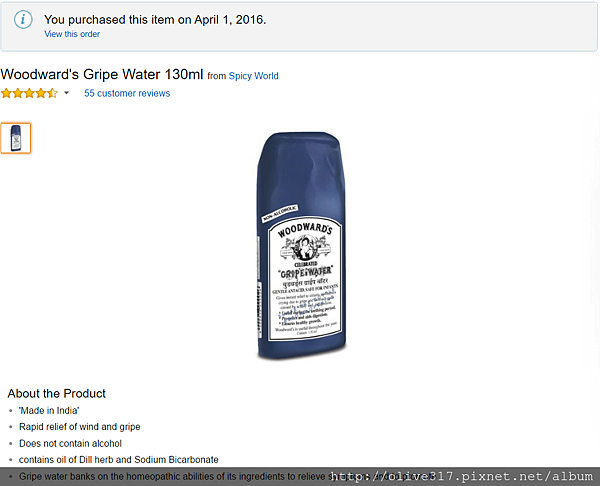The image size is (600, 486).
Task: Click the pixnet.net album watermark URL
Action: 461,476
